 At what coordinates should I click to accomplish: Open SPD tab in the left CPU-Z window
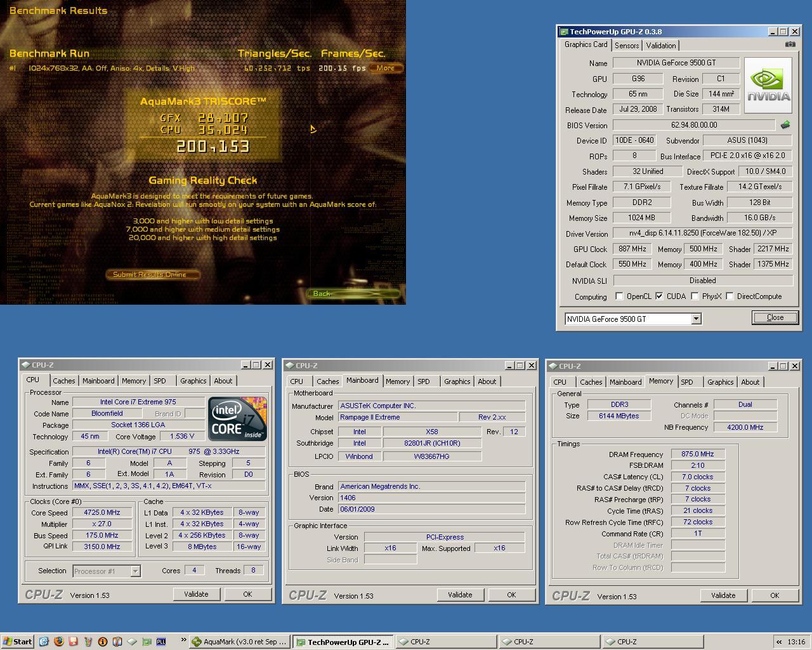coord(160,381)
